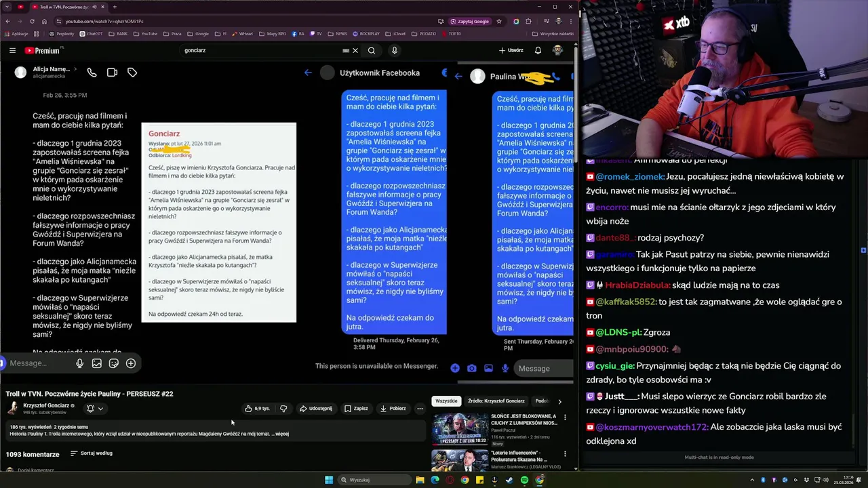Screen dimensions: 868x488
Task: Focus the Paulina chat Message field
Action: [x=544, y=368]
